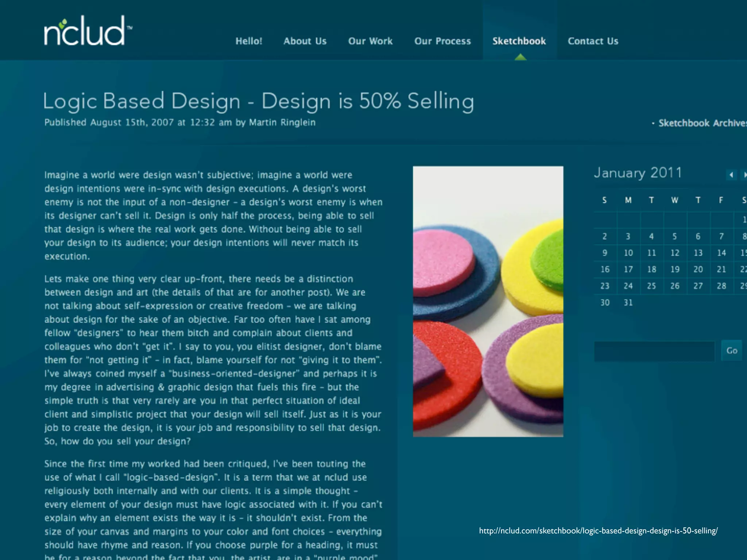Select calendar date 25

coord(651,286)
